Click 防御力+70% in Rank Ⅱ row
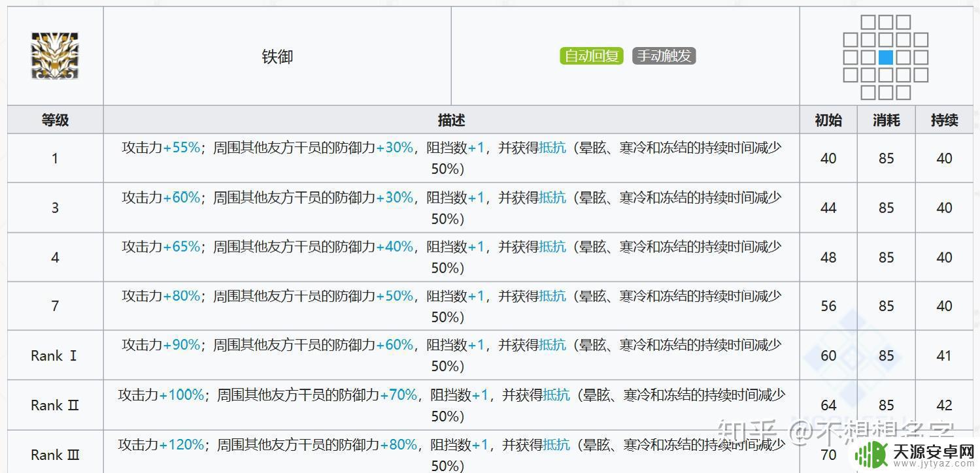 pyautogui.click(x=378, y=395)
